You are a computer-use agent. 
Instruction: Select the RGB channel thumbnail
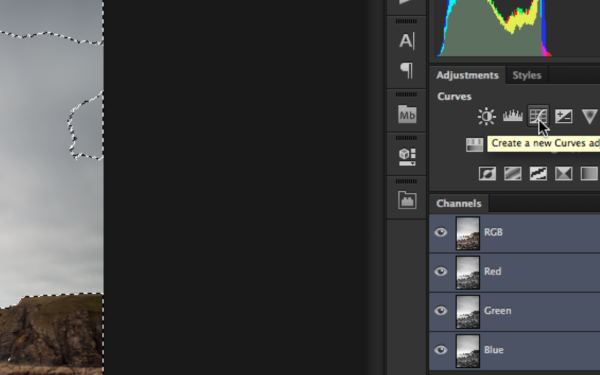(x=468, y=233)
